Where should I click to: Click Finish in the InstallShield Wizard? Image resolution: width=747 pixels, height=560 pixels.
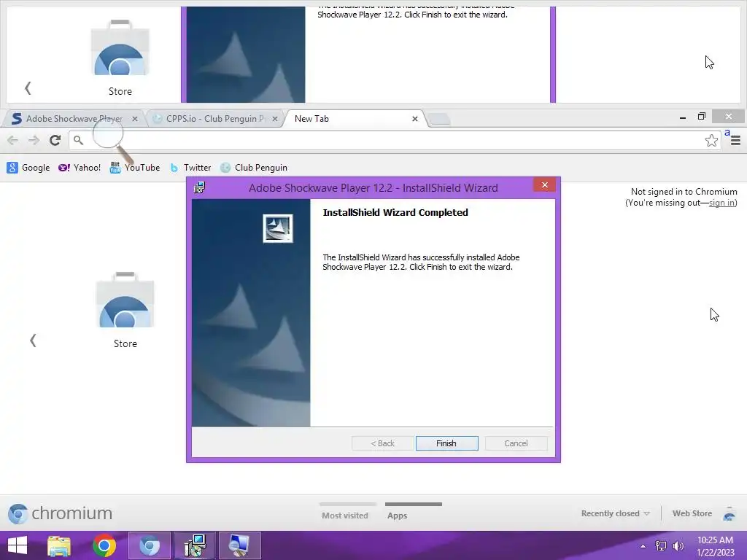pos(446,443)
